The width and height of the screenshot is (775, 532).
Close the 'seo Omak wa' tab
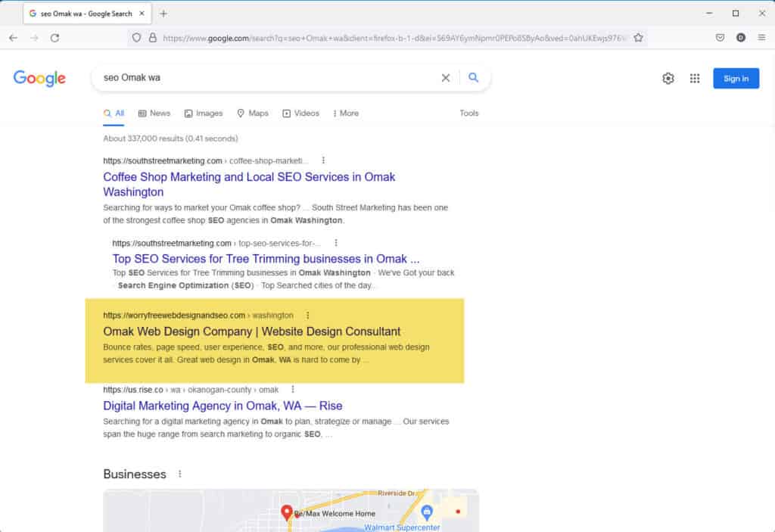point(142,14)
